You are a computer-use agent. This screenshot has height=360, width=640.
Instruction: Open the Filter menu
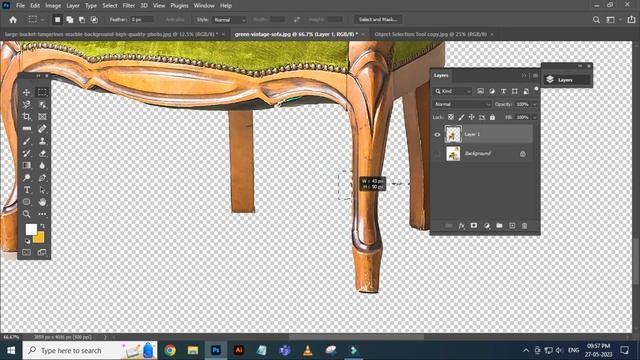[x=129, y=6]
